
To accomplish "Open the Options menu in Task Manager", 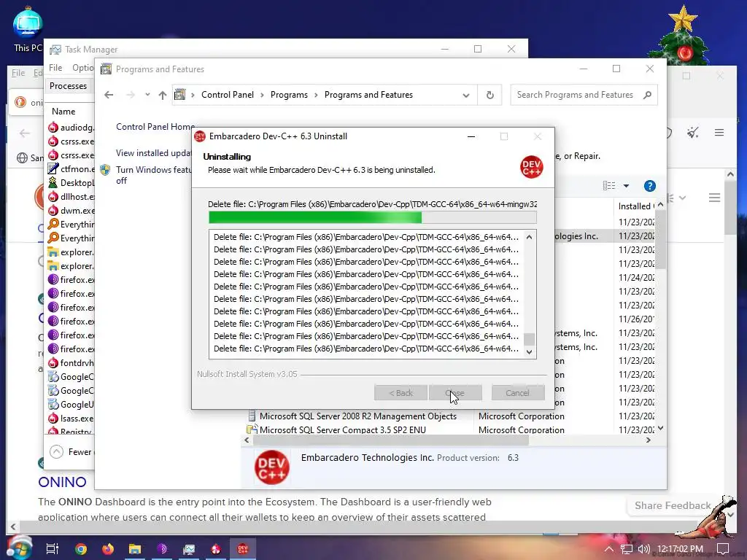I will [82, 68].
